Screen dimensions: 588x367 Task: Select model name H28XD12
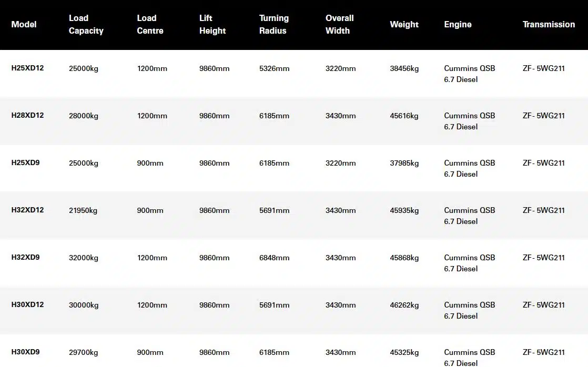(x=27, y=115)
